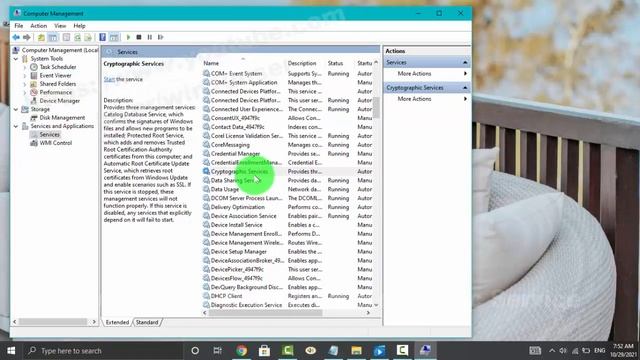Screen dimensions: 640x360
Task: Select the Cryptographic Services row
Action: click(288, 171)
